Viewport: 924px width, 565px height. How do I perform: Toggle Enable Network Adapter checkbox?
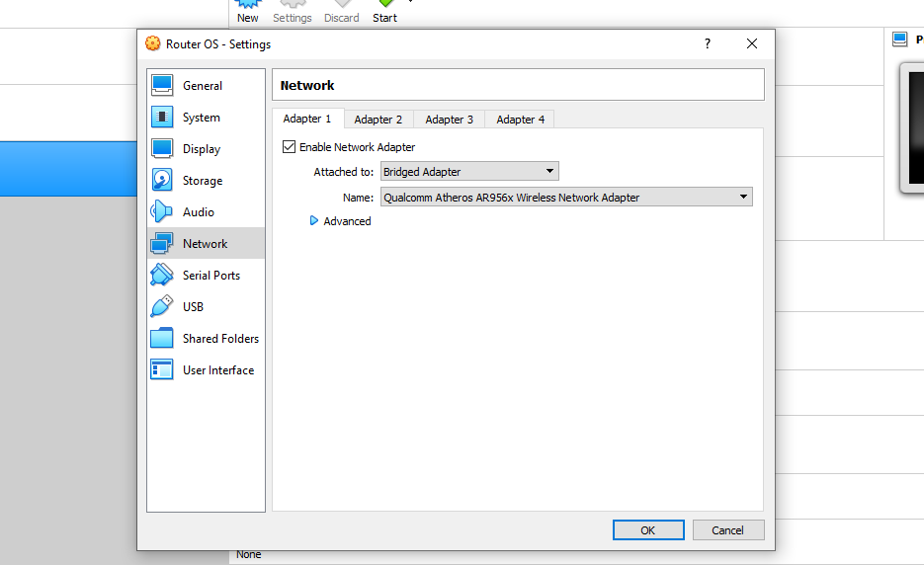289,147
